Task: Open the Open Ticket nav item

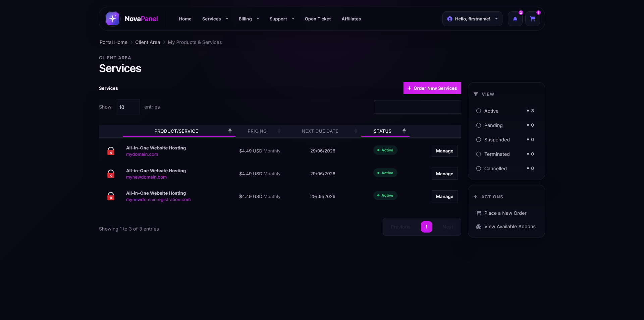Action: (x=318, y=19)
